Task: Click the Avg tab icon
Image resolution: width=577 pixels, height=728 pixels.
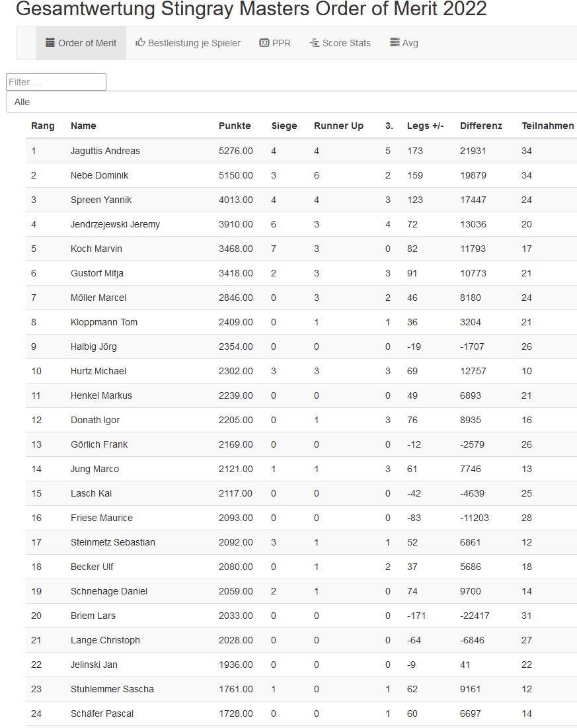Action: pos(395,43)
